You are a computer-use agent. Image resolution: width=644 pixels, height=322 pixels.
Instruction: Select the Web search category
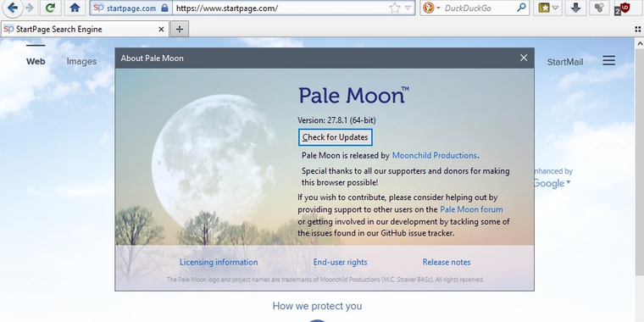coord(36,62)
